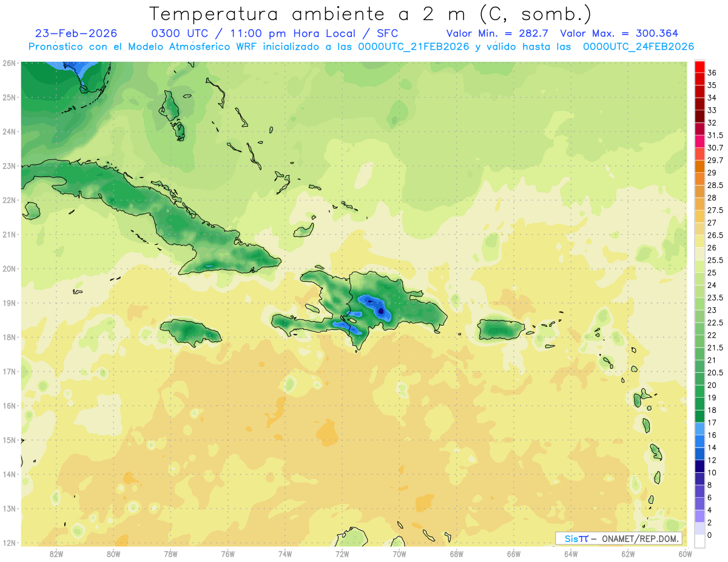Pick the lavender swatch between 2 and 4

point(699,515)
